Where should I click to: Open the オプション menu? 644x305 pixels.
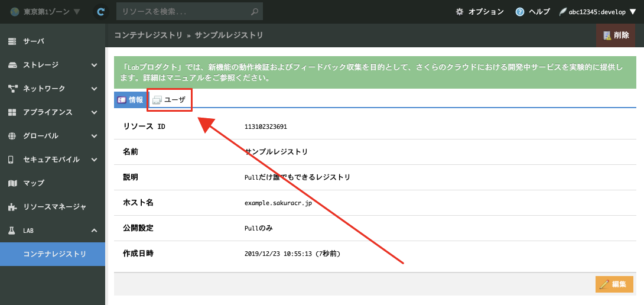[x=479, y=12]
